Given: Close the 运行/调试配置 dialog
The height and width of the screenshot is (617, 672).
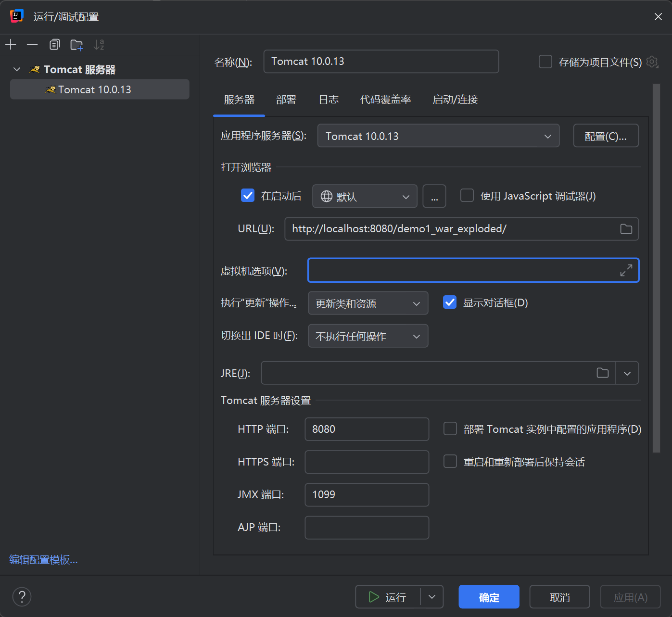Looking at the screenshot, I should tap(658, 17).
